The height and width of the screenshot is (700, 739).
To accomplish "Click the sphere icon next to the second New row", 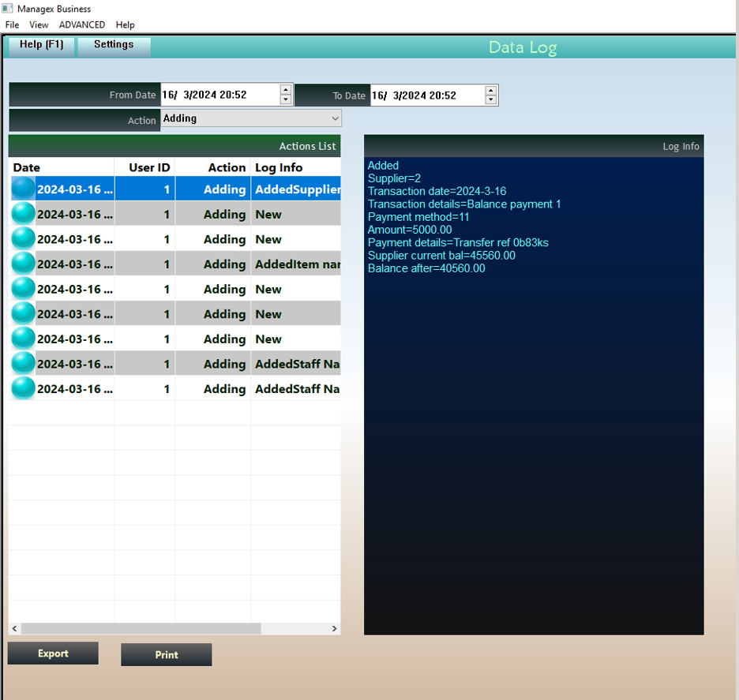I will click(21, 239).
